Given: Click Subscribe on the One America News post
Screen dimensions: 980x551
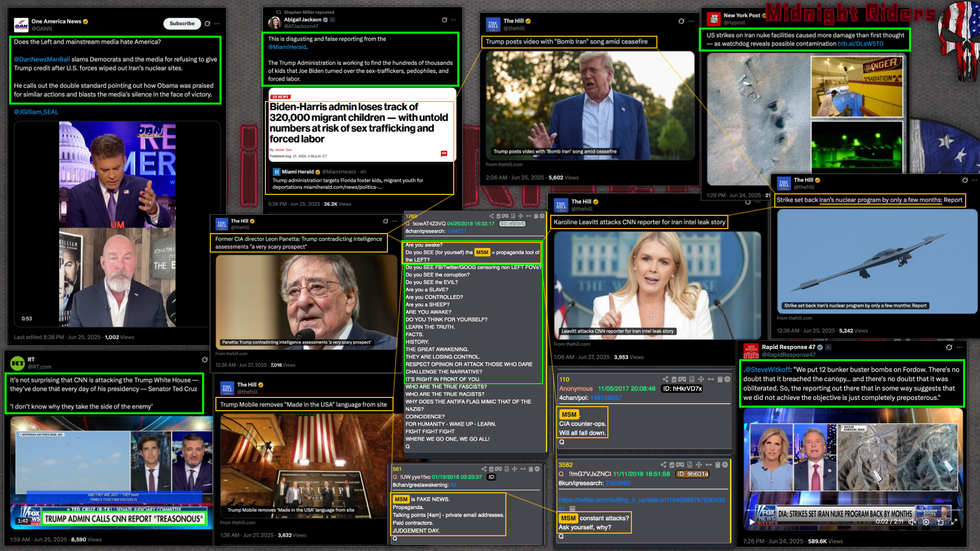Looking at the screenshot, I should pos(182,23).
